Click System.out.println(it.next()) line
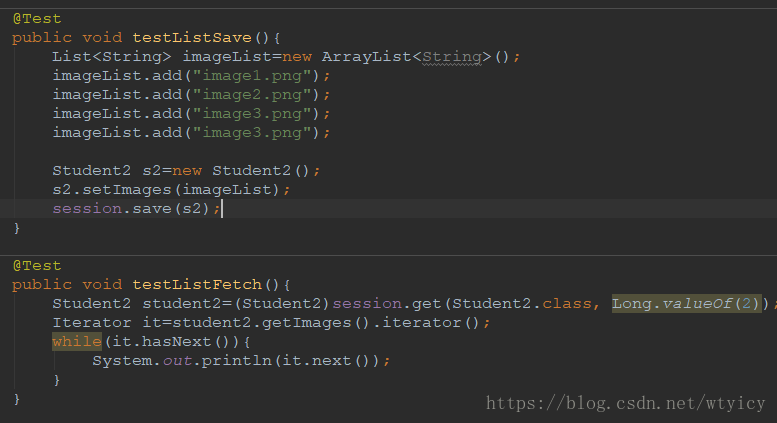This screenshot has height=423, width=777. pyautogui.click(x=241, y=361)
